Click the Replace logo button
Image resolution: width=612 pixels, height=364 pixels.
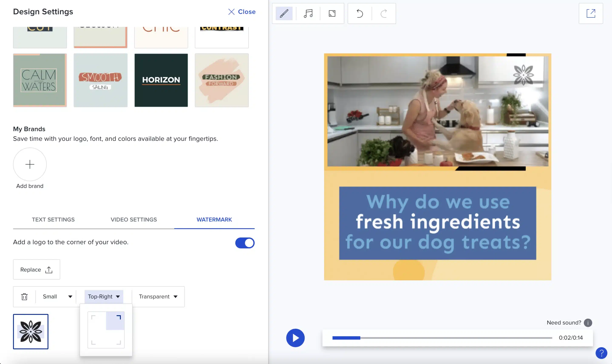click(x=36, y=269)
